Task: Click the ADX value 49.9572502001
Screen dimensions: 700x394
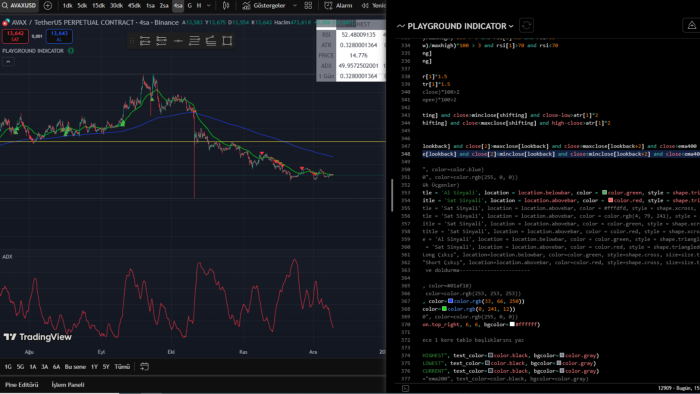Action: [358, 66]
